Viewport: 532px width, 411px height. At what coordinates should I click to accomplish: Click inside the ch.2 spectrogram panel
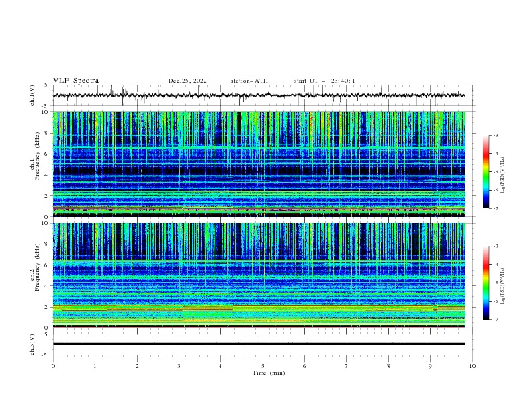pyautogui.click(x=259, y=275)
